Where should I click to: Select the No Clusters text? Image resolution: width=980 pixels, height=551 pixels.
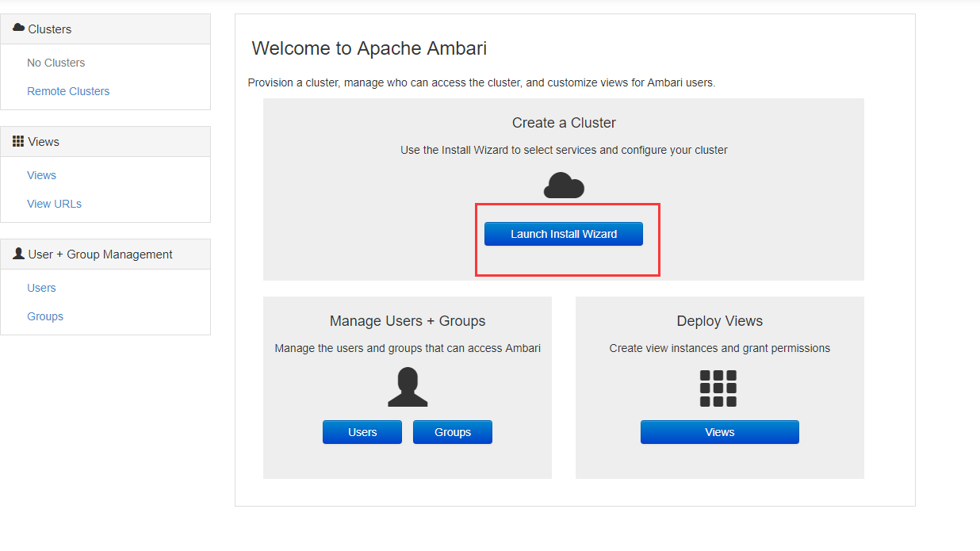point(56,63)
